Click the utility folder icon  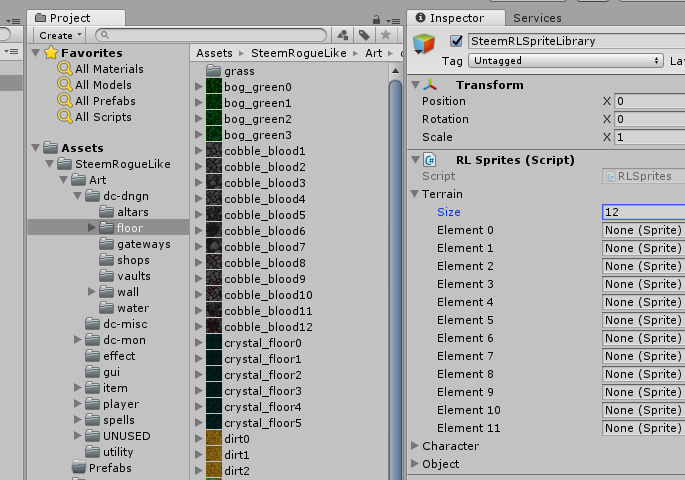[x=93, y=452]
